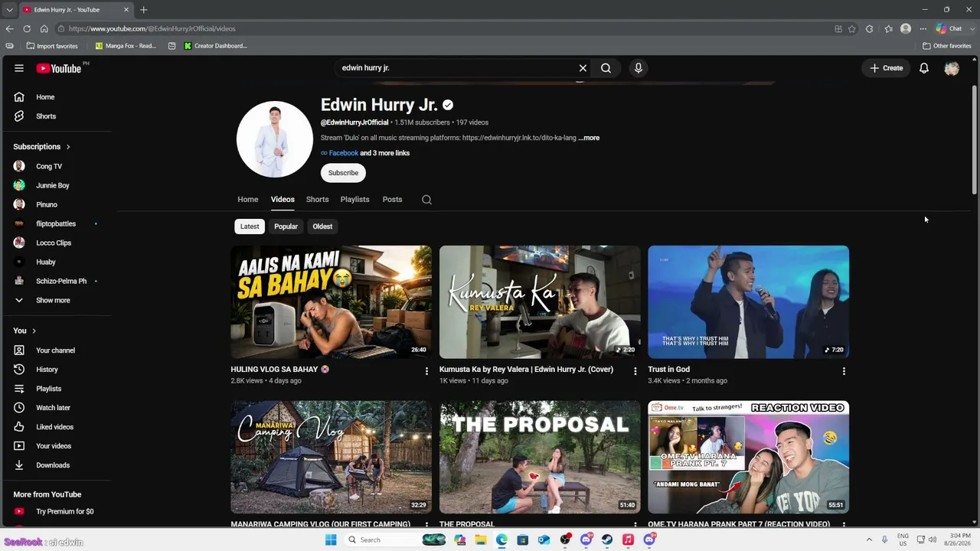Open the Creator Dashboard bookmark

215,46
